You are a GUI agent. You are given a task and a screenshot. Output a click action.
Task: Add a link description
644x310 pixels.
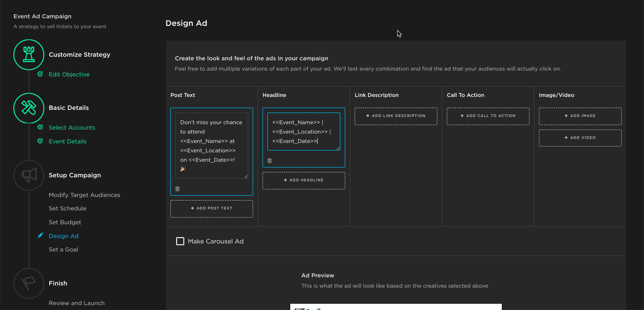pyautogui.click(x=396, y=116)
